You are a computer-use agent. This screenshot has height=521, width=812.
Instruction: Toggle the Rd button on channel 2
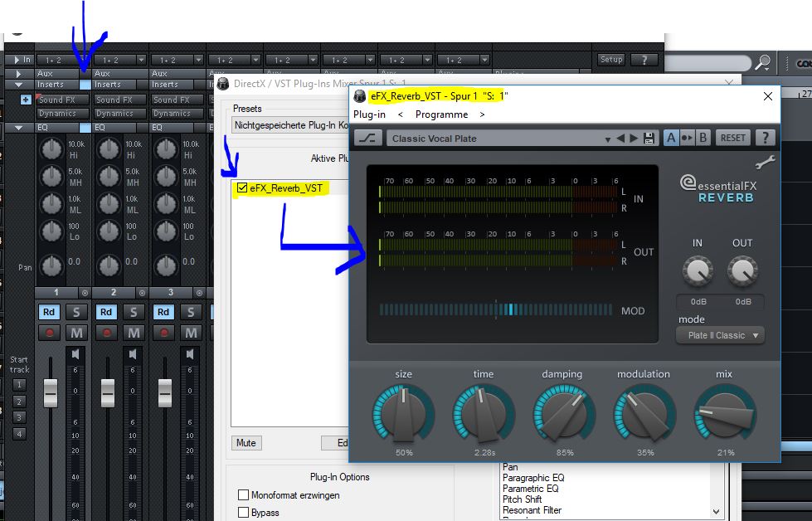pyautogui.click(x=106, y=312)
